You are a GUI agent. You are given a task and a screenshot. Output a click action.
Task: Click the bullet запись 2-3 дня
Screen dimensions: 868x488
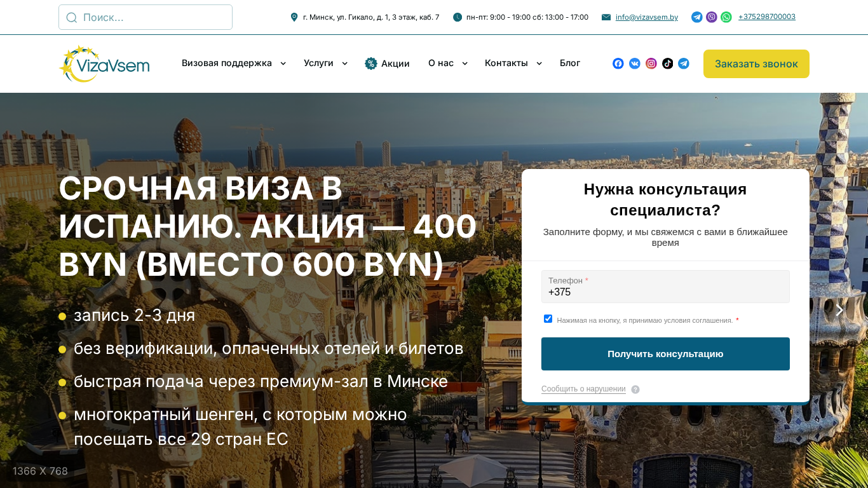[x=134, y=315]
